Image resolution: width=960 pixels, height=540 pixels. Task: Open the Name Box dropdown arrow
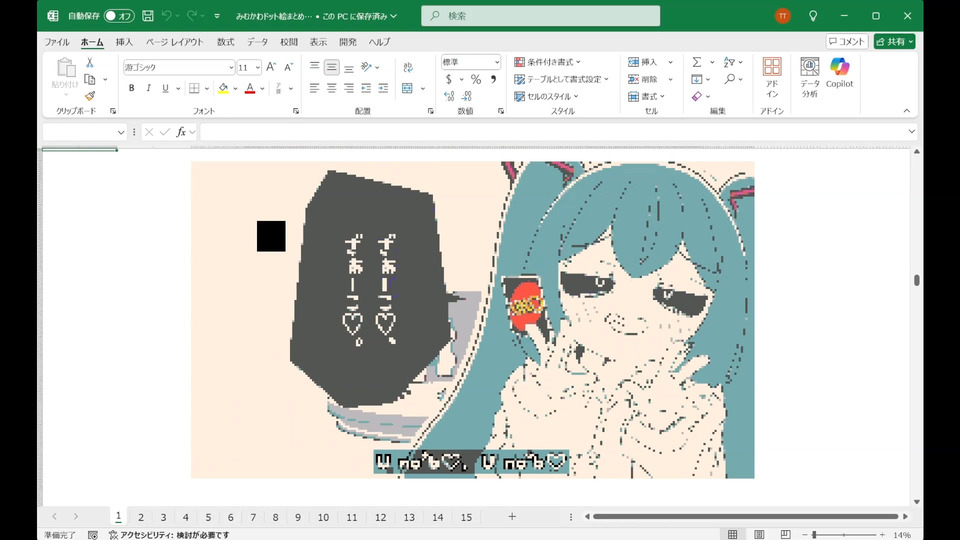point(121,132)
